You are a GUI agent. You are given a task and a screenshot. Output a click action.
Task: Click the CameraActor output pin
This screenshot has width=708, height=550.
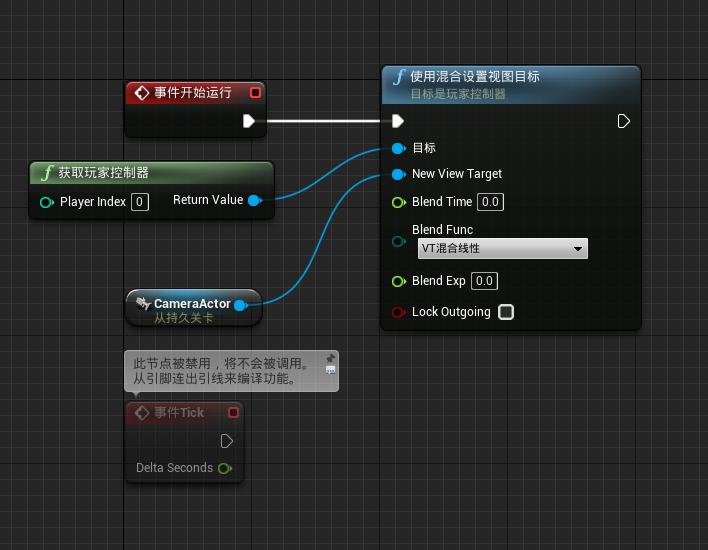(241, 305)
